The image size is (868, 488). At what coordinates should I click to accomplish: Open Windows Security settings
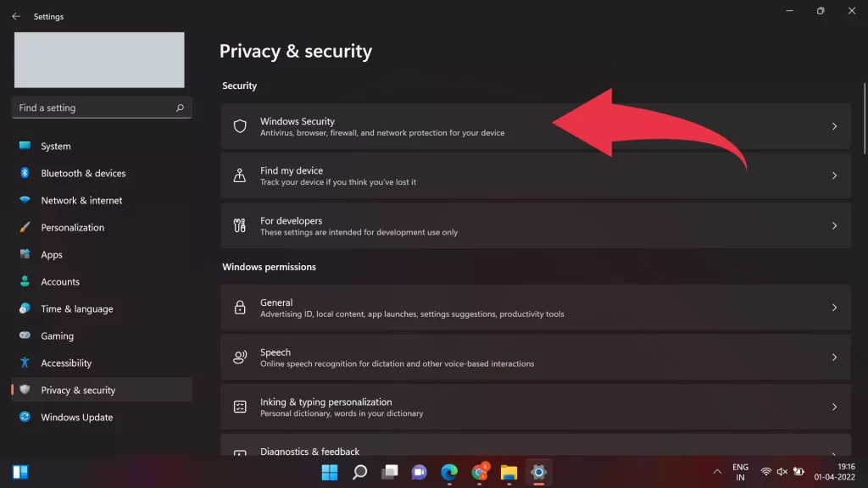536,126
